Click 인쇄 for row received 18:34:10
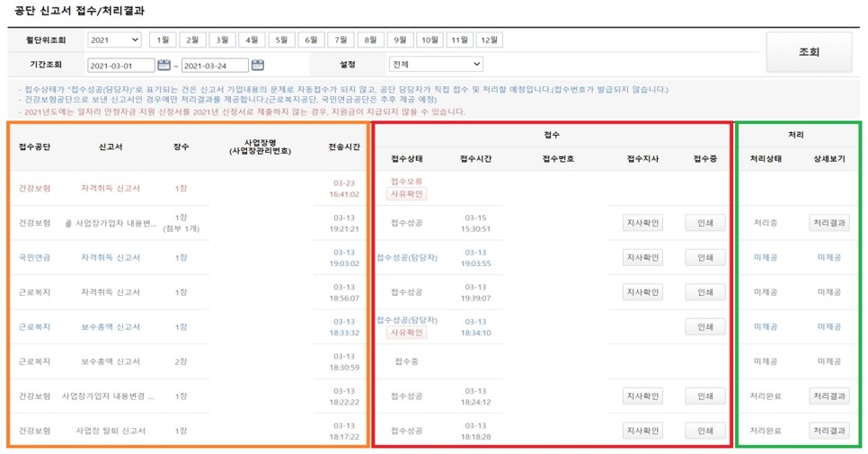This screenshot has height=454, width=868. point(705,326)
